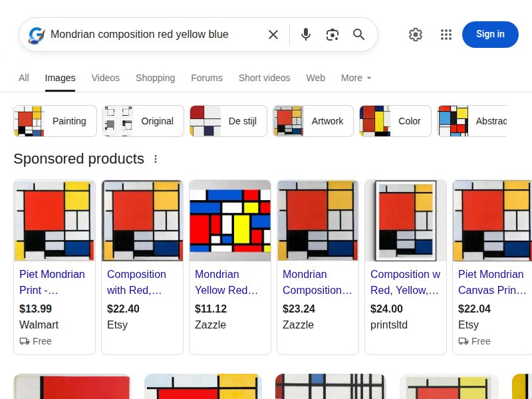Switch to the Shopping tab
Viewport: 532px width, 399px height.
155,78
